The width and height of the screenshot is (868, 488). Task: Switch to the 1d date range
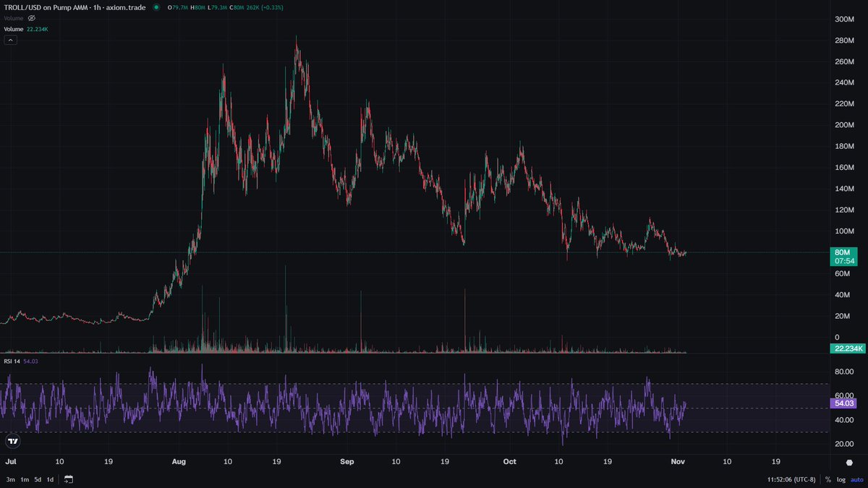(49, 479)
